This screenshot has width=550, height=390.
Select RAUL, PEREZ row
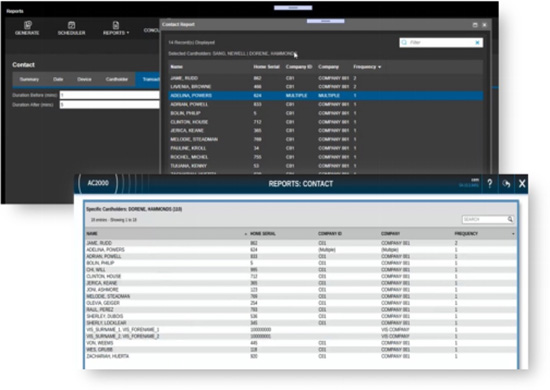(x=301, y=310)
